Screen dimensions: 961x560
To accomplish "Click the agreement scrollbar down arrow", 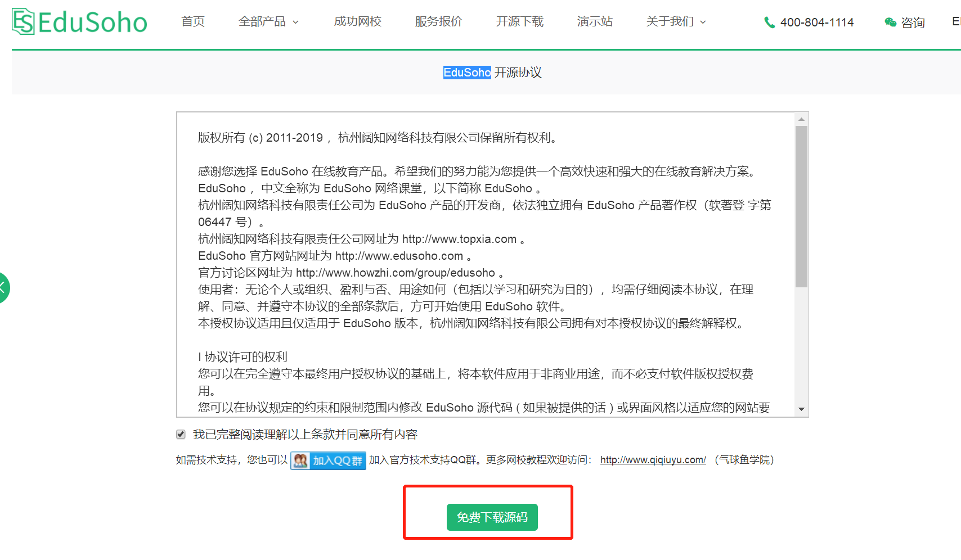I will pyautogui.click(x=802, y=409).
